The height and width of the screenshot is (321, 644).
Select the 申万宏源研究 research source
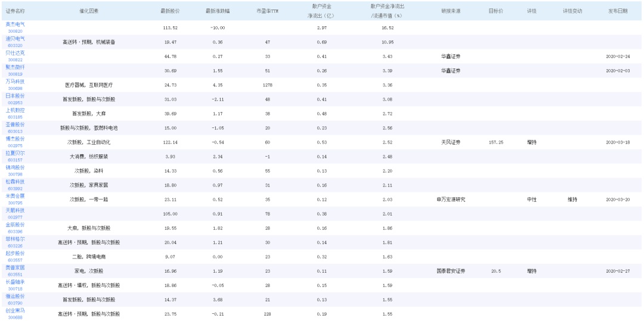[451, 200]
